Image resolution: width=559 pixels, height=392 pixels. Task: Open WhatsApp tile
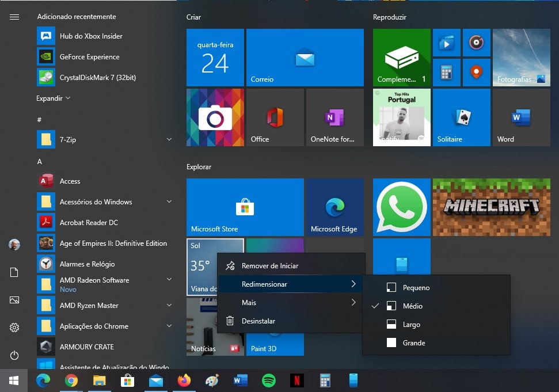click(x=402, y=207)
